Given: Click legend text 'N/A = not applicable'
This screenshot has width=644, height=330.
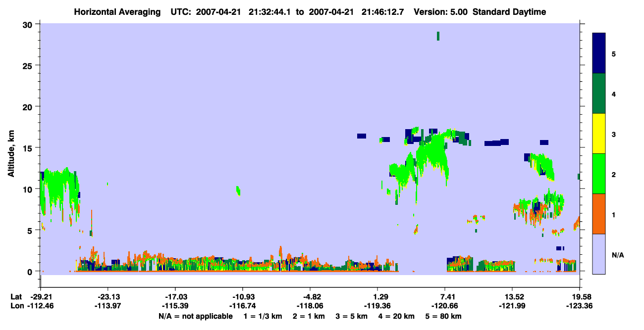Looking at the screenshot, I should click(x=195, y=316).
